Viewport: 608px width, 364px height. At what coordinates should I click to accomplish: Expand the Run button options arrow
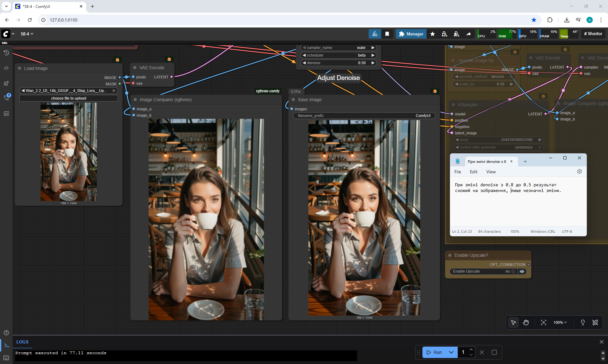[451, 352]
